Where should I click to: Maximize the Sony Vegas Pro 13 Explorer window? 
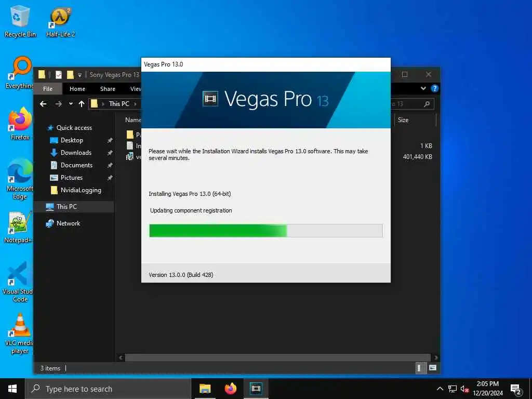[x=405, y=74]
